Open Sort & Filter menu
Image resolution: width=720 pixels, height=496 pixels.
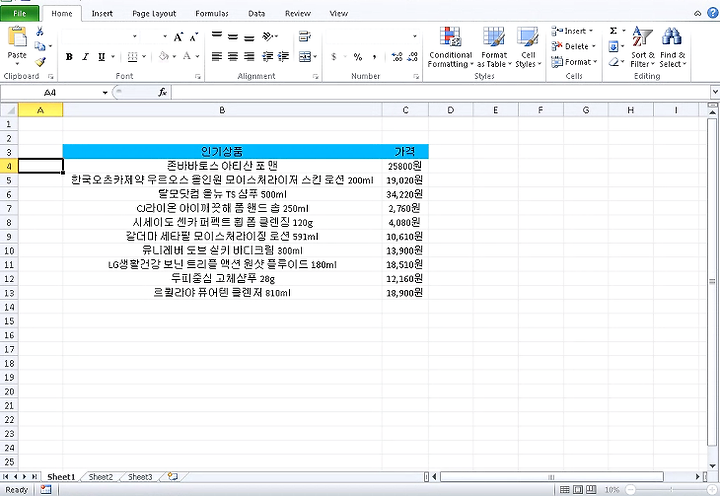click(x=642, y=48)
